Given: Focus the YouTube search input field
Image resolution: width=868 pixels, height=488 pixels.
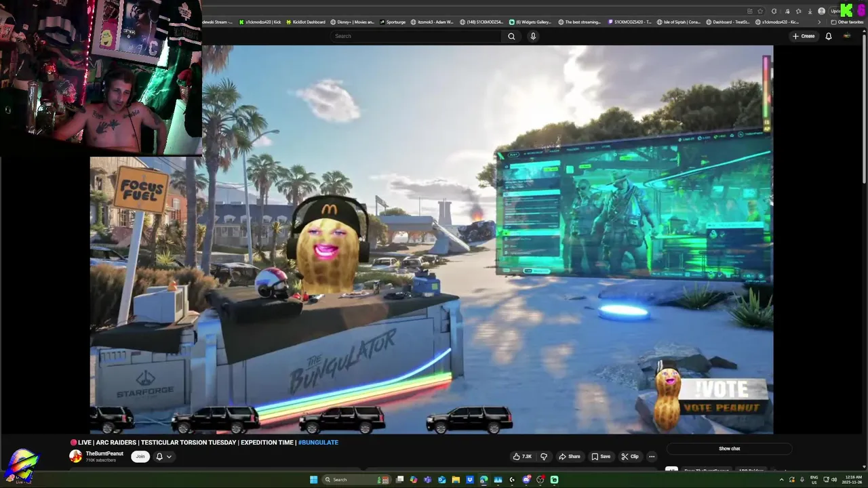Looking at the screenshot, I should (x=417, y=36).
